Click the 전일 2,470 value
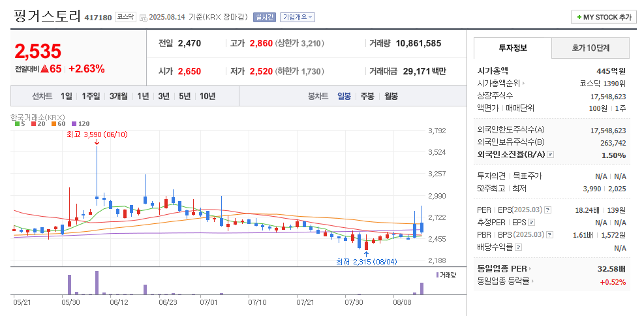644x316 pixels. 189,43
